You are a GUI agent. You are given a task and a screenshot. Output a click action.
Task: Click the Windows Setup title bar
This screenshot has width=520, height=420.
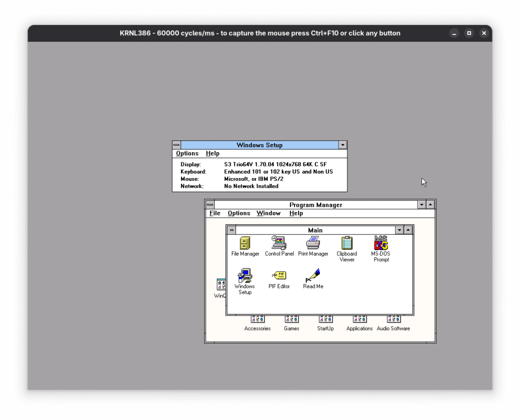(259, 145)
